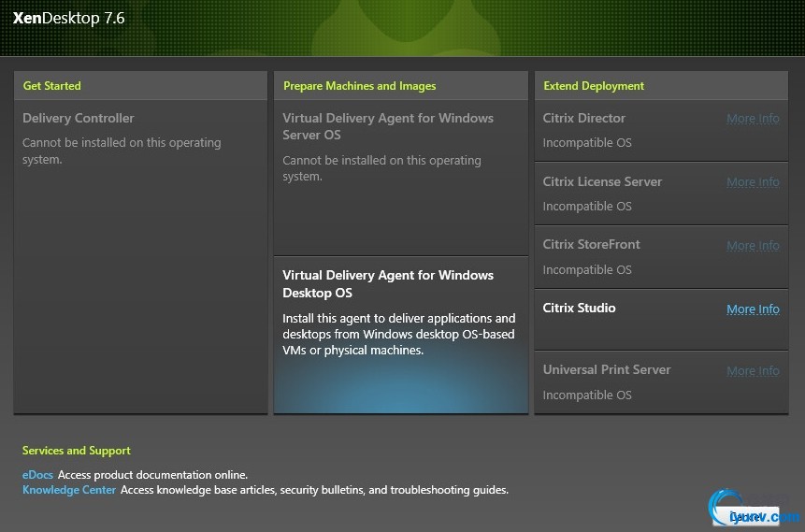
Task: Open More Info link for Citrix StoreFront
Action: point(753,246)
